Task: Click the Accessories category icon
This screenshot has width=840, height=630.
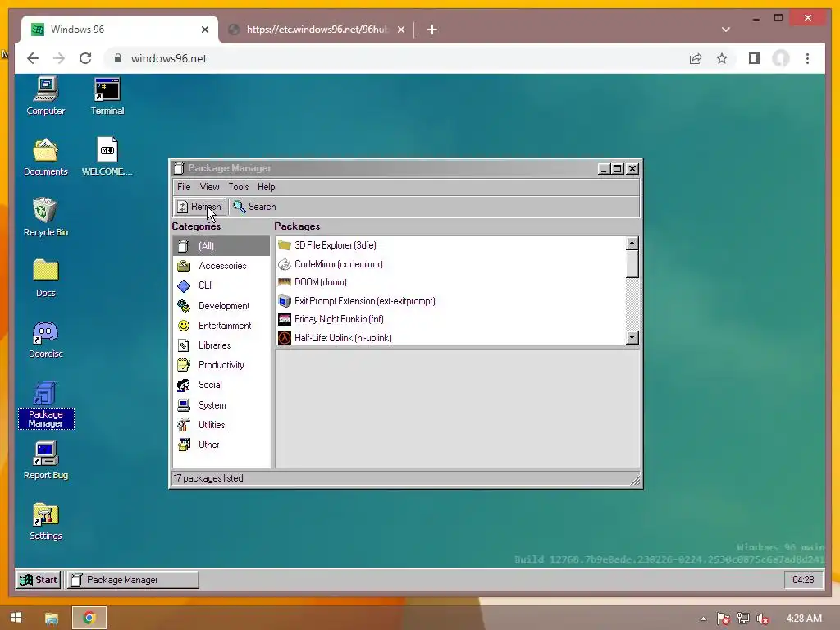Action: click(x=184, y=266)
